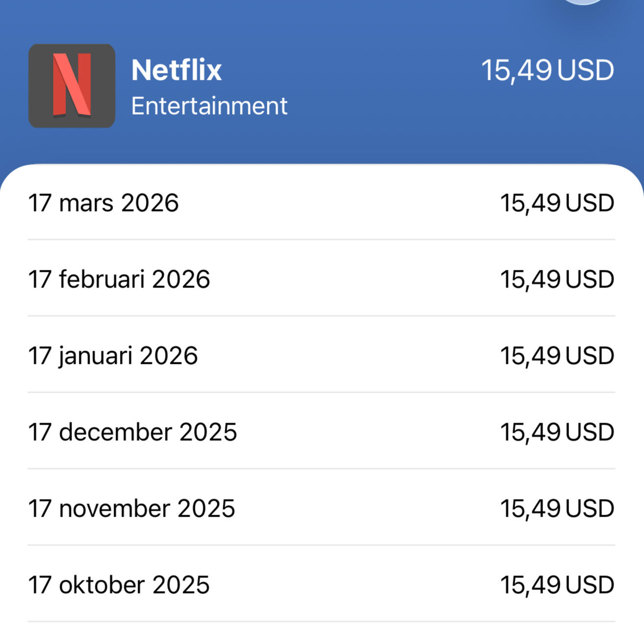The height and width of the screenshot is (644, 644).
Task: Click the Netflix subscription title
Action: tap(176, 70)
